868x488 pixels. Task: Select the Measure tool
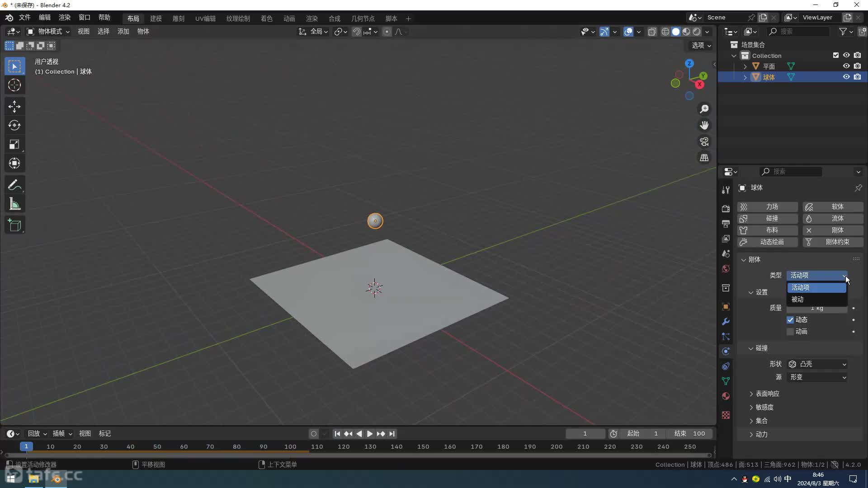coord(14,204)
